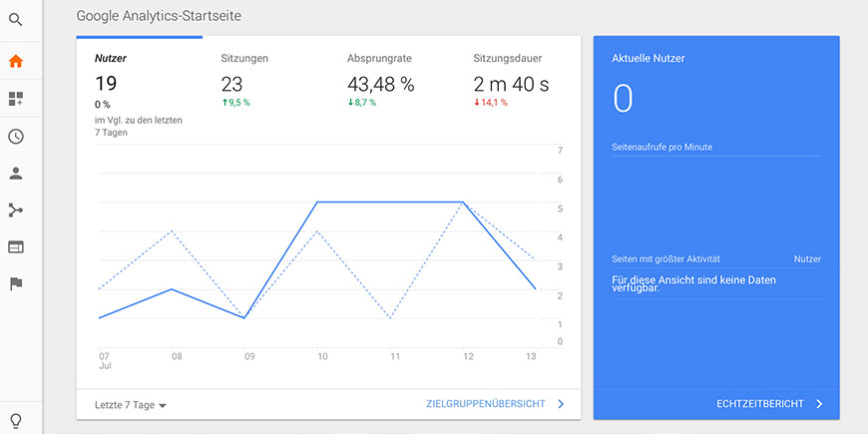Viewport: 868px width, 434px height.
Task: Click the 9,5 % sessions change value
Action: click(x=235, y=103)
